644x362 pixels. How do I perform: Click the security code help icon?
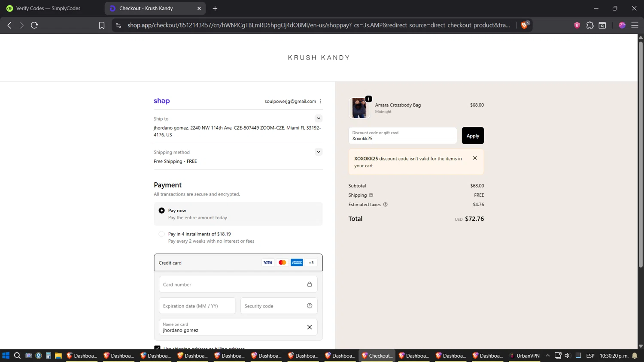310,306
